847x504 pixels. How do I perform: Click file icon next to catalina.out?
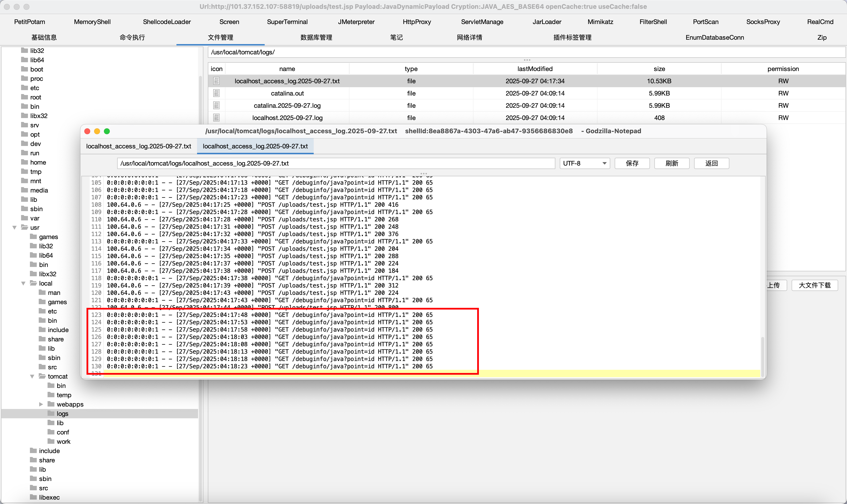tap(216, 93)
